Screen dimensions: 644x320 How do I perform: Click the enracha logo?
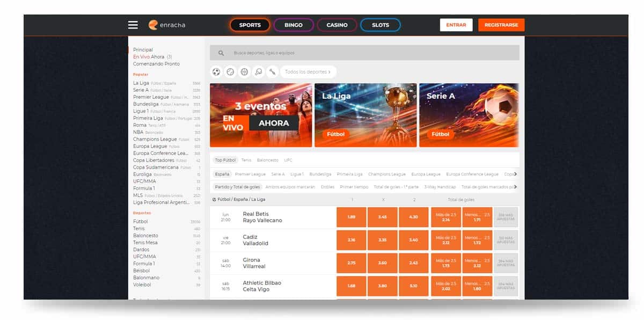[x=167, y=25]
